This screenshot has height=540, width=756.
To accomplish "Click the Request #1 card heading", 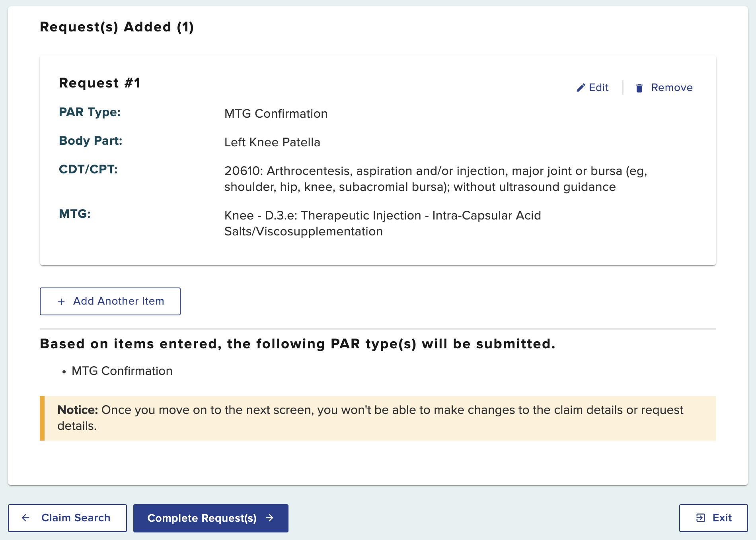I will [99, 83].
